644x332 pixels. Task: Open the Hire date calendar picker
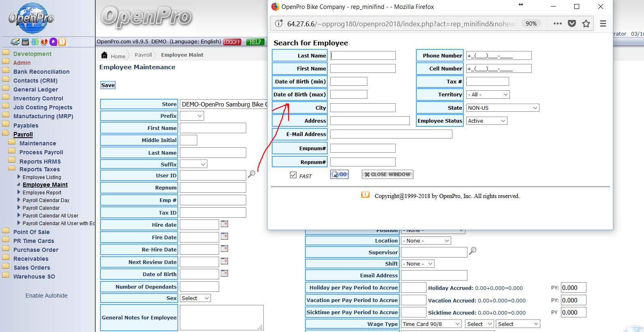click(x=224, y=224)
